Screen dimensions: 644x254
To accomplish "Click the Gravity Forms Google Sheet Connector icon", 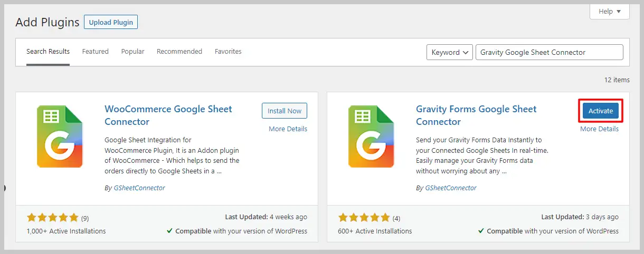I will pos(371,136).
